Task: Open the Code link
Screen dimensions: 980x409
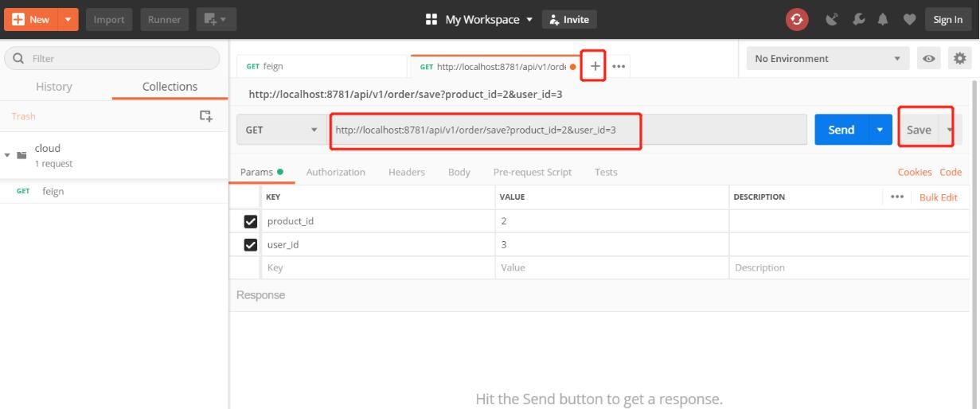Action: click(x=951, y=172)
